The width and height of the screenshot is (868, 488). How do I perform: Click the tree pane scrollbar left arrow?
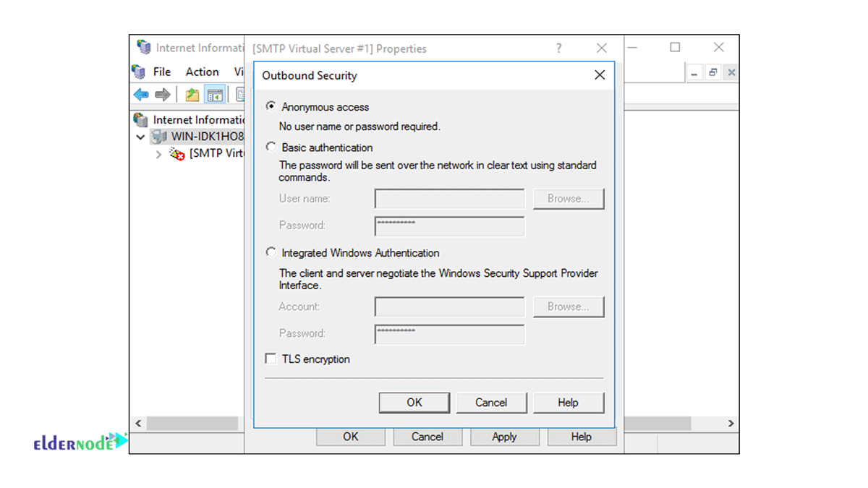coord(138,423)
